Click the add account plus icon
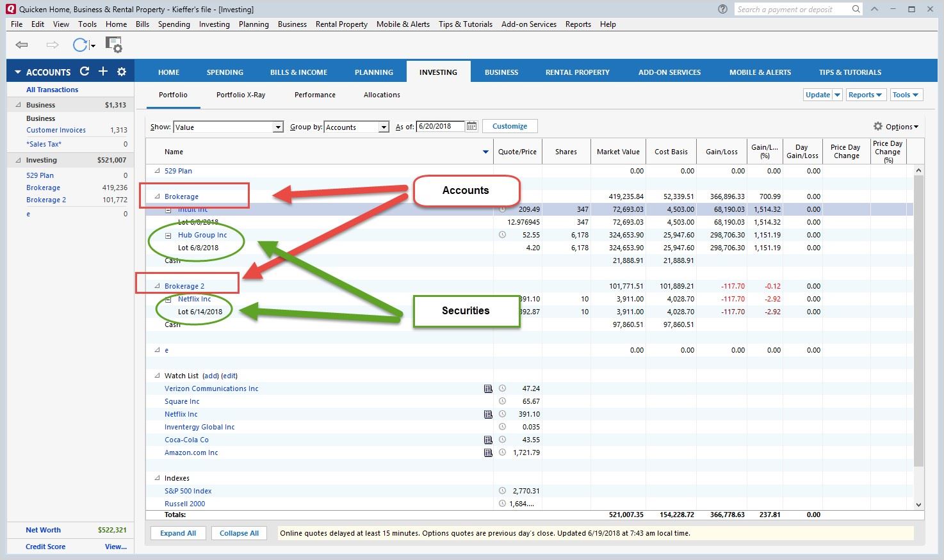This screenshot has width=944, height=560. pos(103,72)
